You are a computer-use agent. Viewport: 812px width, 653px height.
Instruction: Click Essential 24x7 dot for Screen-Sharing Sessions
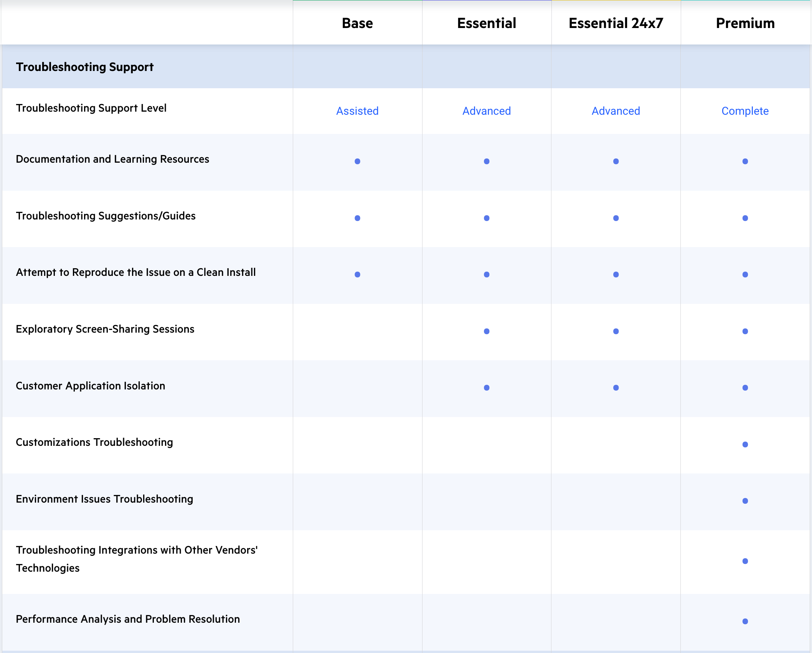(616, 331)
